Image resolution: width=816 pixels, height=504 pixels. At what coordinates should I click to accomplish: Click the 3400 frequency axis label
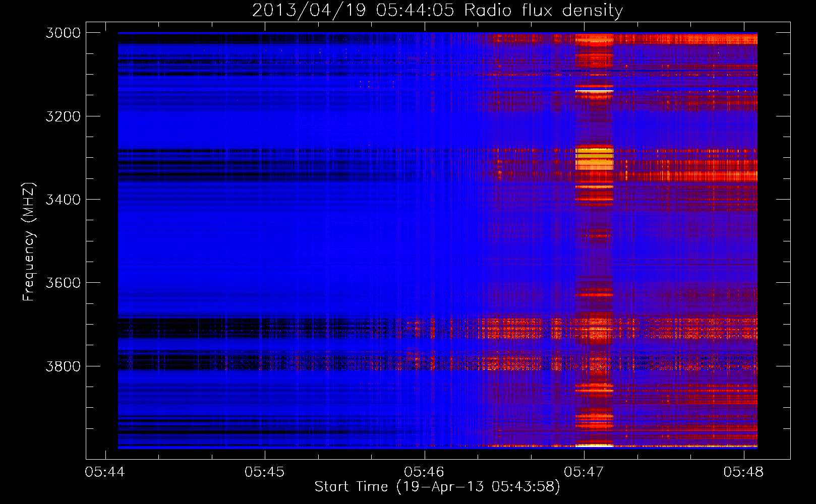[63, 200]
